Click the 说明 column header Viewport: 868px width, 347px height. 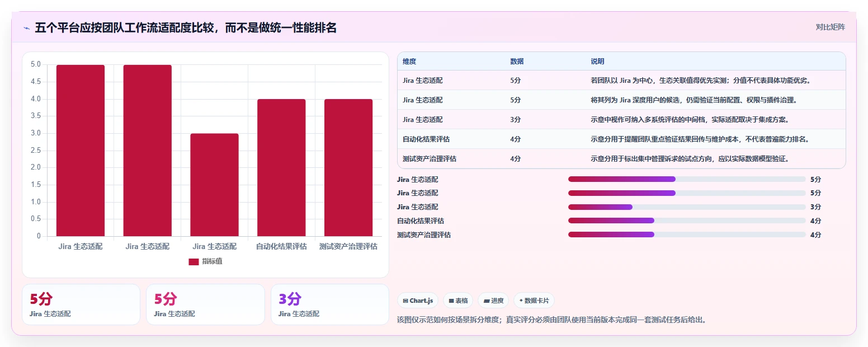pyautogui.click(x=597, y=61)
